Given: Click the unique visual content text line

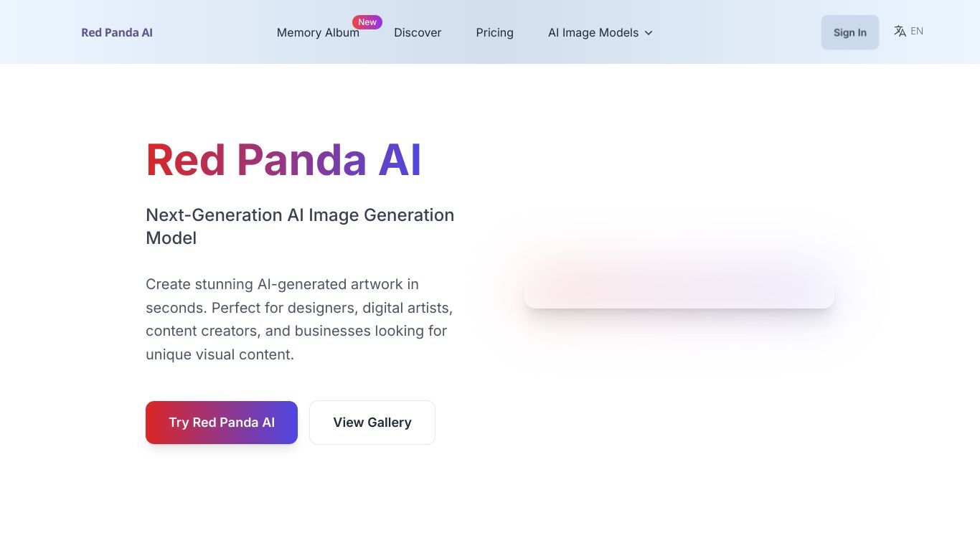Looking at the screenshot, I should coord(220,354).
